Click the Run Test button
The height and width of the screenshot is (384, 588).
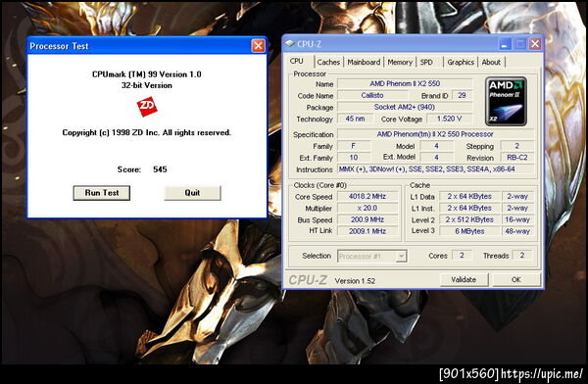pyautogui.click(x=102, y=193)
